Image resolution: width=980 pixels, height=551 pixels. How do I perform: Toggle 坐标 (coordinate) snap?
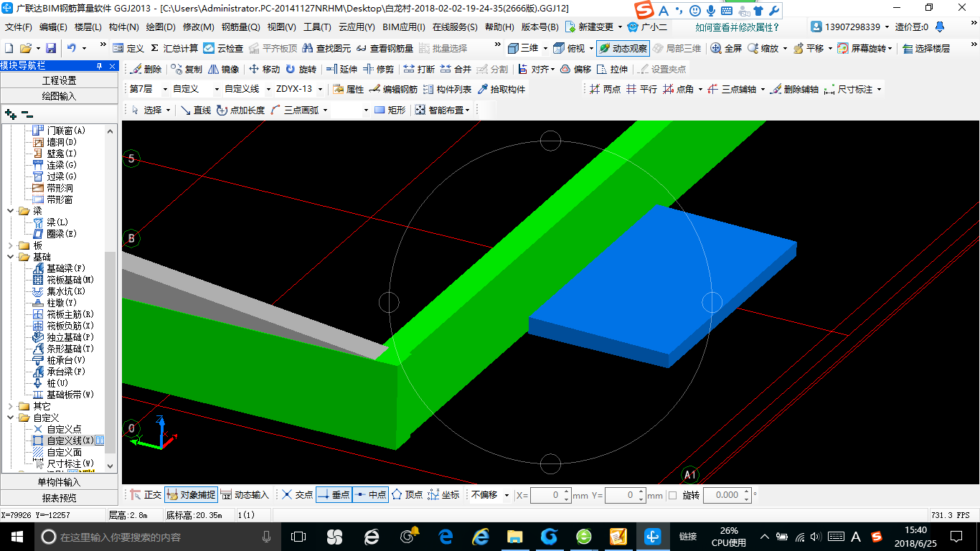443,495
